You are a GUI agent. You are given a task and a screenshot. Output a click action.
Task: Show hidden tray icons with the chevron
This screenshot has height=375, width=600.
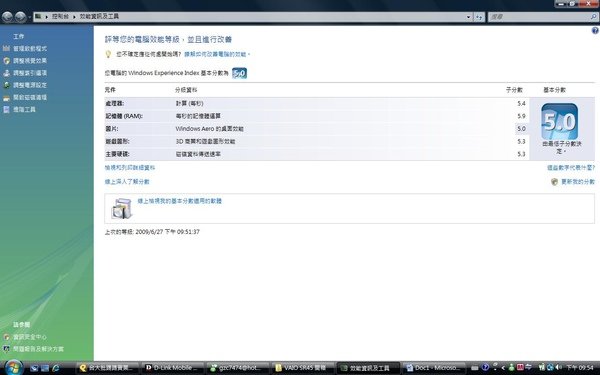[x=503, y=368]
